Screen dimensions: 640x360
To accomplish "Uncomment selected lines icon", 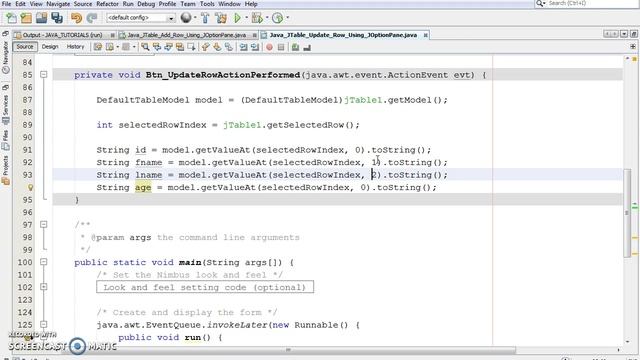I will [307, 47].
